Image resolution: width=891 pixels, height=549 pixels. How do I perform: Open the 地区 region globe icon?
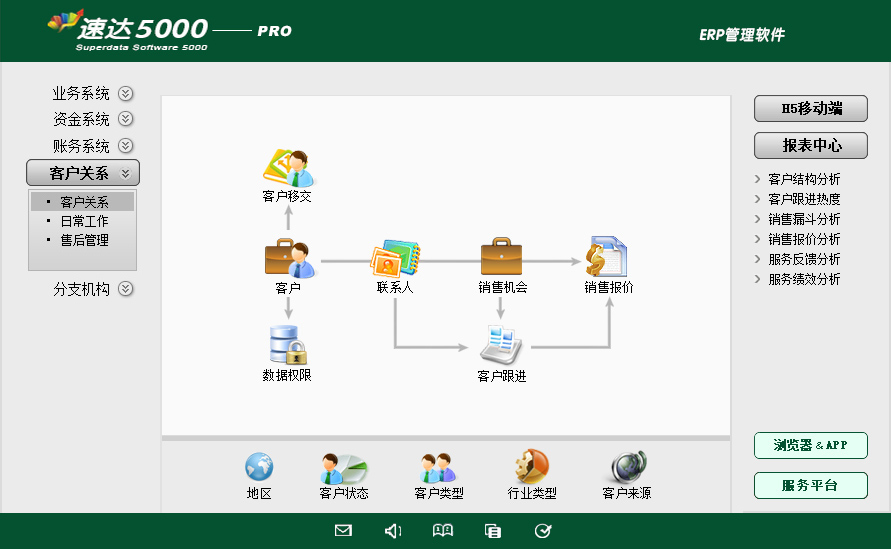(x=259, y=467)
